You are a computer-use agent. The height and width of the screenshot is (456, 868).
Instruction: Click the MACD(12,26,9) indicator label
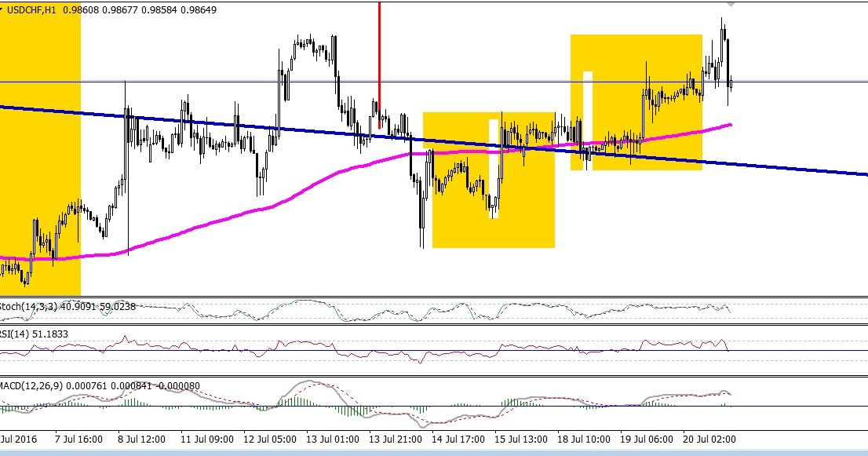(x=100, y=385)
